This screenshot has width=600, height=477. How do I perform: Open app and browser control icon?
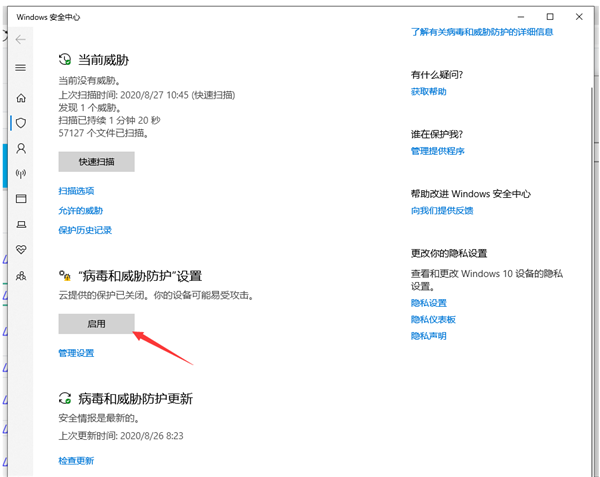pos(21,198)
